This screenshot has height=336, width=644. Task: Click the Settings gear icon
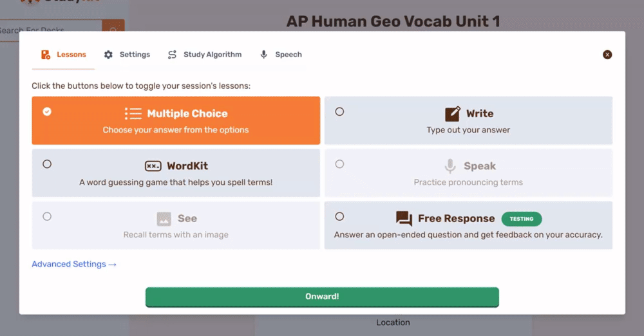108,55
